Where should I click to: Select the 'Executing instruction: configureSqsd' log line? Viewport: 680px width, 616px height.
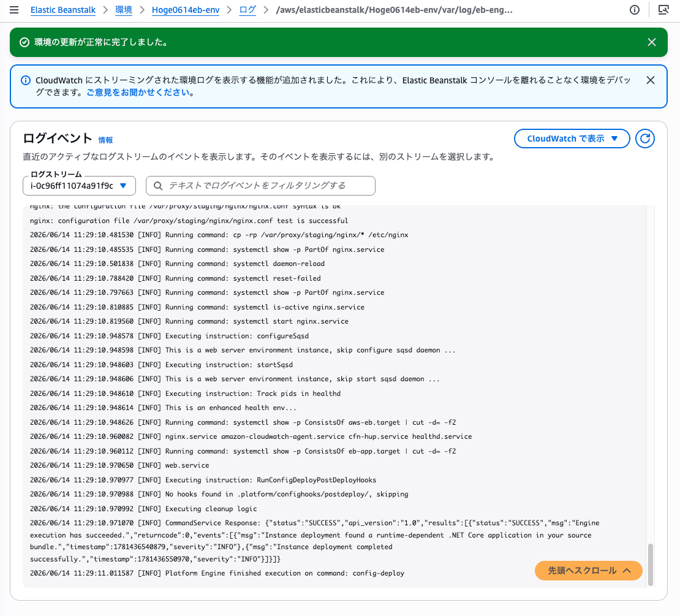tap(169, 336)
